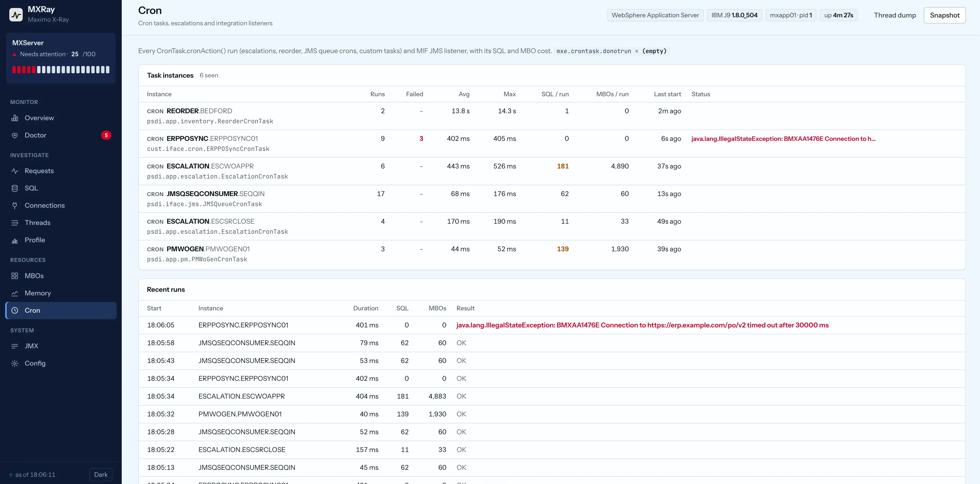Click ERPPOSYNC.ERPPOSYNC01 in Task instances
This screenshot has height=484, width=980.
212,139
